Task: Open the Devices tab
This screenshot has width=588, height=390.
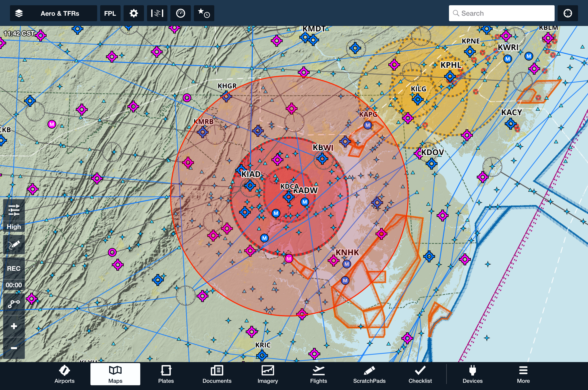Action: pos(473,374)
